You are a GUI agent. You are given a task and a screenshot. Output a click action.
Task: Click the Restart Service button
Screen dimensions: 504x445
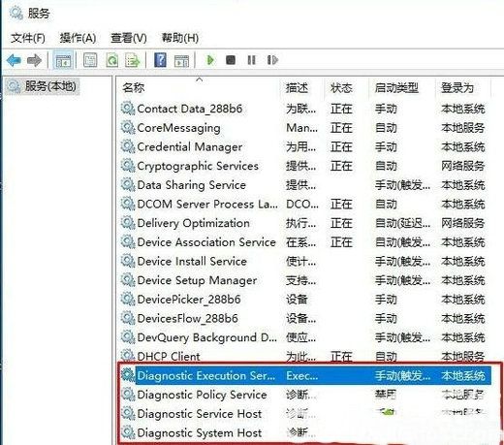[272, 60]
